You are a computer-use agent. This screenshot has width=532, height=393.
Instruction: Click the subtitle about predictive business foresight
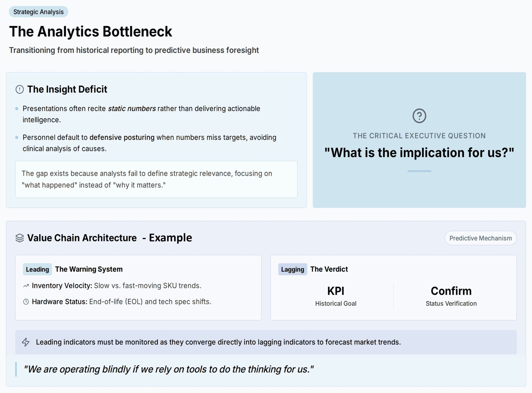click(134, 50)
